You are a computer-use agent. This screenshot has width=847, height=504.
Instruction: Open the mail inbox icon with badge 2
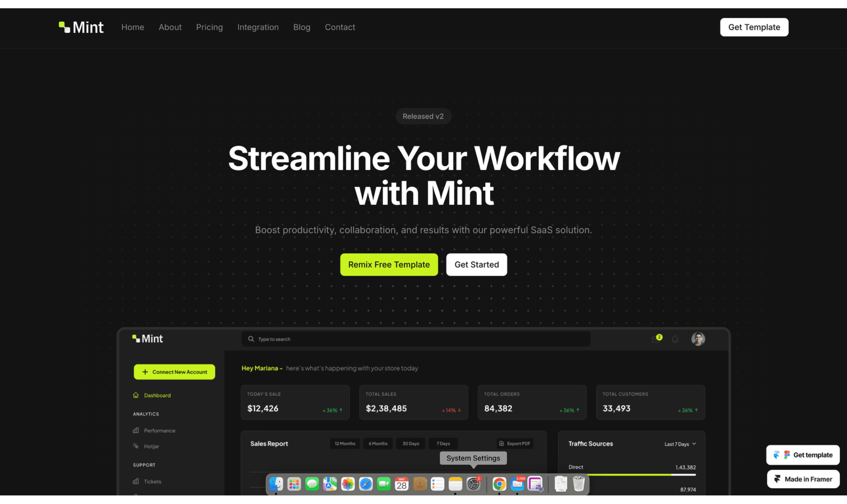coord(656,339)
